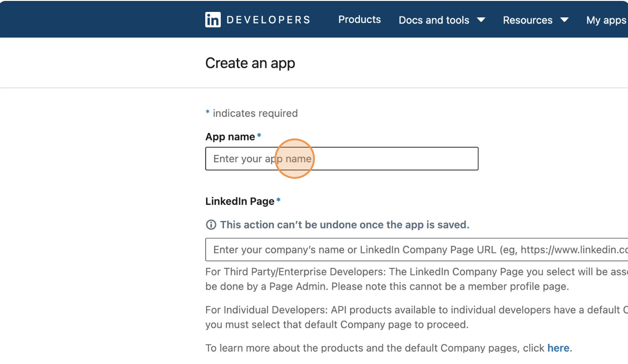Click the 'For Third Party/Enterprise Developers' paragraph

pyautogui.click(x=416, y=279)
